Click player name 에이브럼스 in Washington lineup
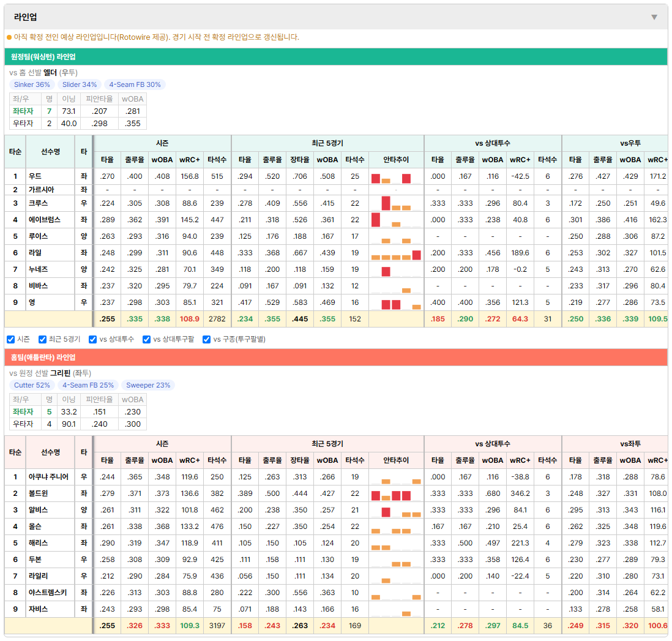Image resolution: width=672 pixels, height=641 pixels. coord(45,220)
